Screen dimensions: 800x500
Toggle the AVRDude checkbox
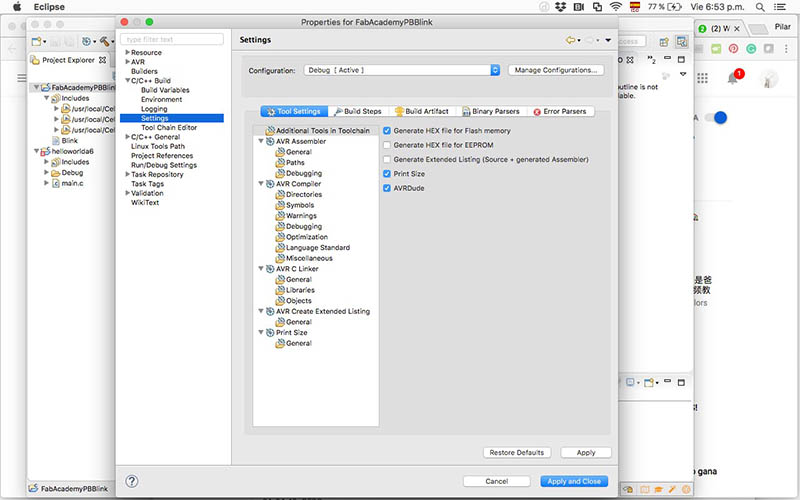[387, 188]
